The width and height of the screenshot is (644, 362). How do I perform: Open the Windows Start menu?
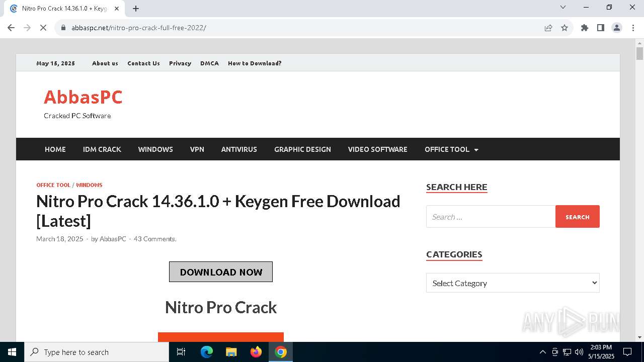(x=12, y=352)
